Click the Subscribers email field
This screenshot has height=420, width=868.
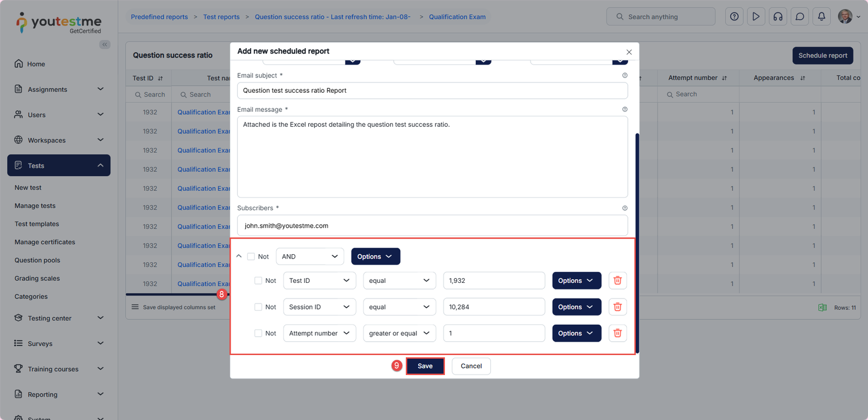432,225
